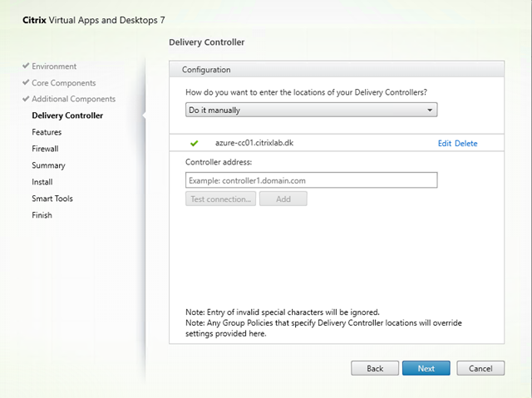Open the Features step in sidebar
The height and width of the screenshot is (398, 532).
click(47, 132)
